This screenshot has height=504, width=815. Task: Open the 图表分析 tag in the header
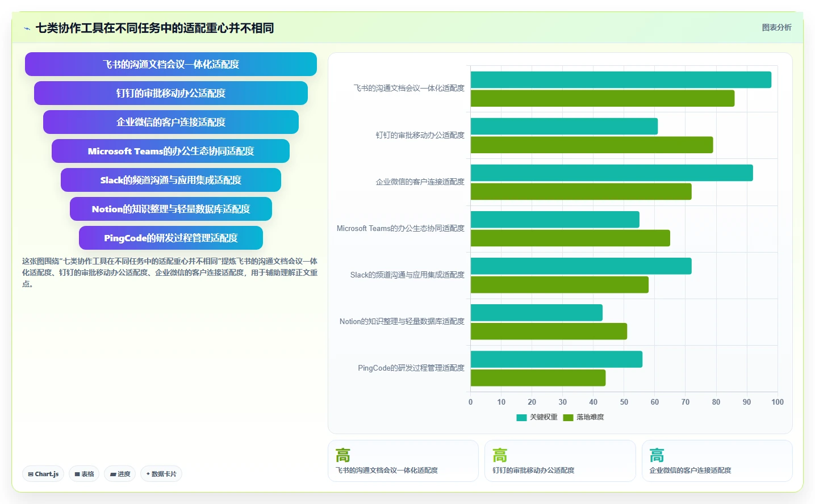(776, 27)
